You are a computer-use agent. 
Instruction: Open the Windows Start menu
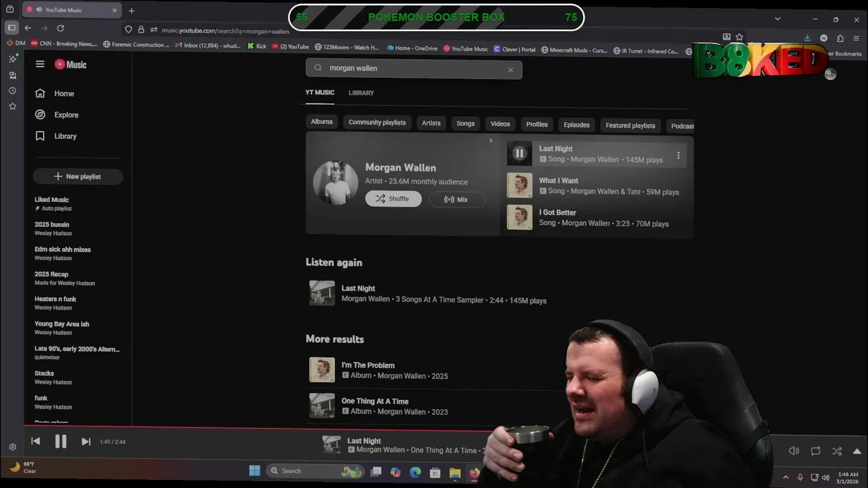(x=255, y=471)
